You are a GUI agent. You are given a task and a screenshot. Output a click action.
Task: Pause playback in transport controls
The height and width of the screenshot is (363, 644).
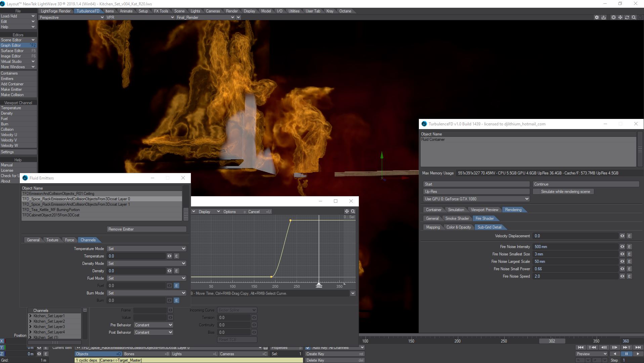626,354
